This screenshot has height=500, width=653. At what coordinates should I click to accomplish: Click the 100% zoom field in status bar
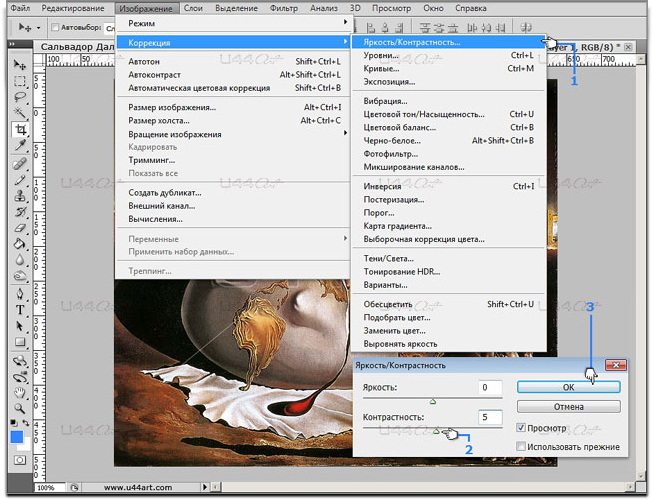[49, 487]
